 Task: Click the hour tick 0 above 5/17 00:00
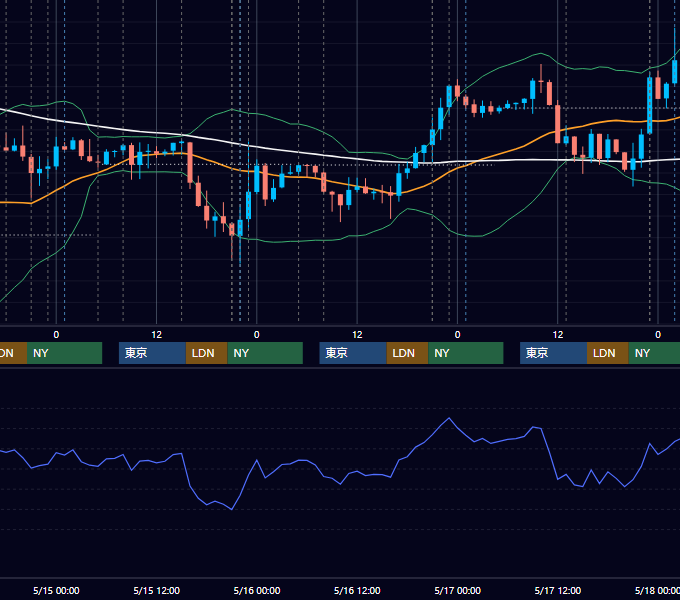coord(458,335)
